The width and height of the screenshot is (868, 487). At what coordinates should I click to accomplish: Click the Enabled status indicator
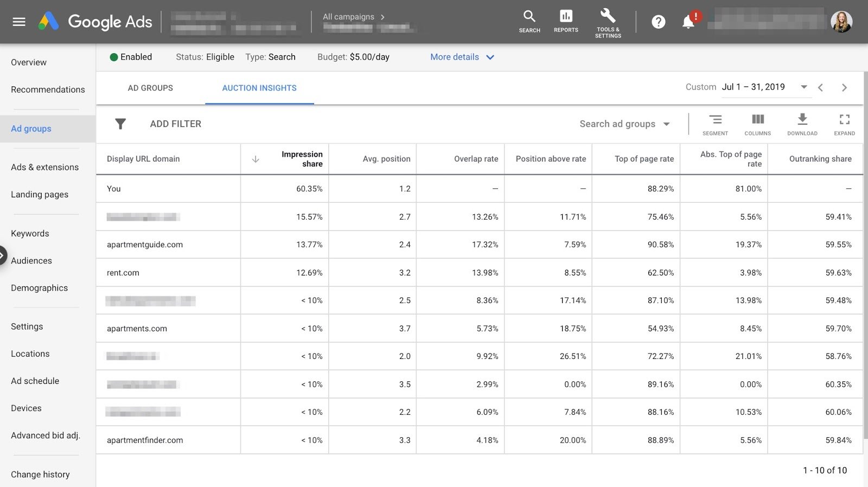[131, 57]
